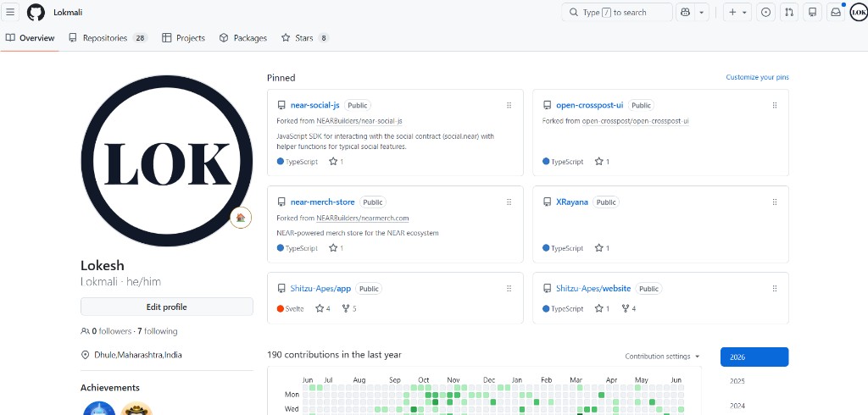Open the Shitzu-Apes/website repository

coord(593,288)
